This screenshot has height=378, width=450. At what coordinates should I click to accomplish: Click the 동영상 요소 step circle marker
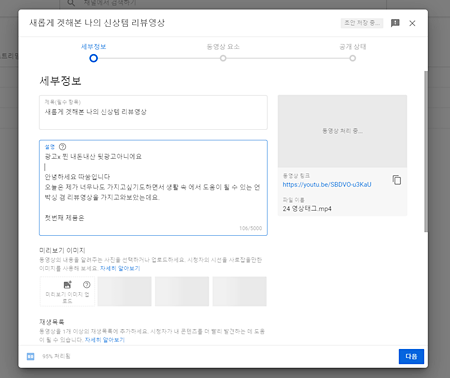pyautogui.click(x=223, y=58)
